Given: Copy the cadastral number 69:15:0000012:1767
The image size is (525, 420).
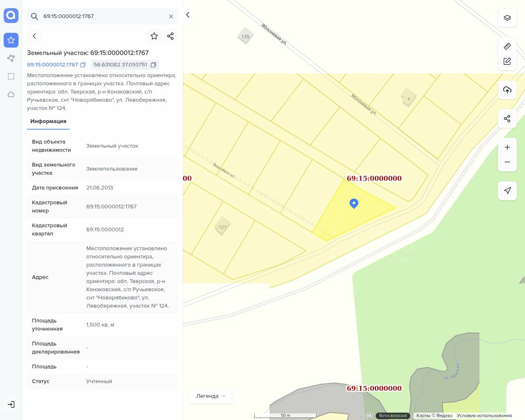Looking at the screenshot, I should coord(83,65).
